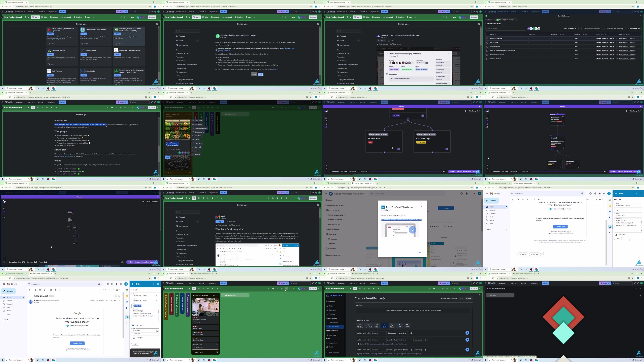Click the Zoho Books power-up icon
This screenshot has width=644, height=362.
[x=83, y=71]
